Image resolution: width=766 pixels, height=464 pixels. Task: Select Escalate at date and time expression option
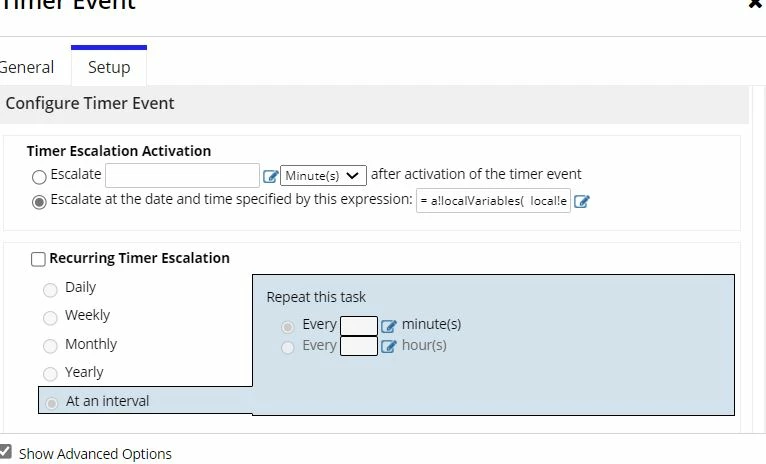[39, 202]
